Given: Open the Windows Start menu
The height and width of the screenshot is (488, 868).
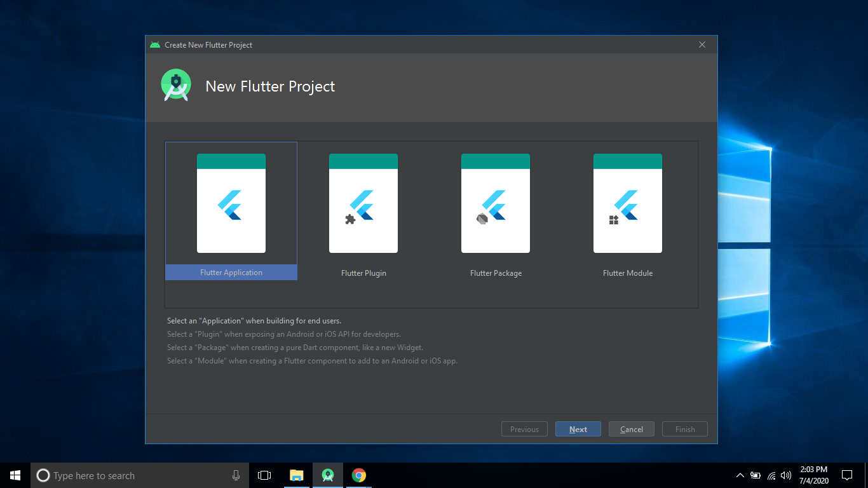Looking at the screenshot, I should click(15, 475).
